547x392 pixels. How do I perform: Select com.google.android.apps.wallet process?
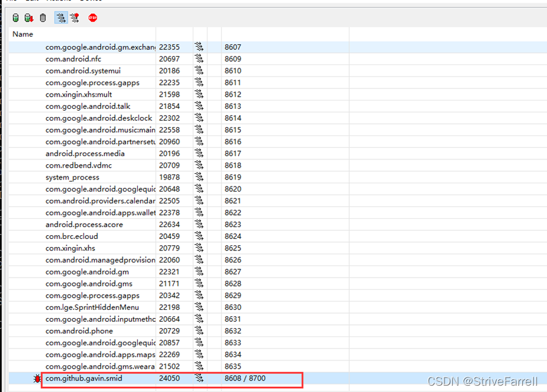click(x=101, y=212)
